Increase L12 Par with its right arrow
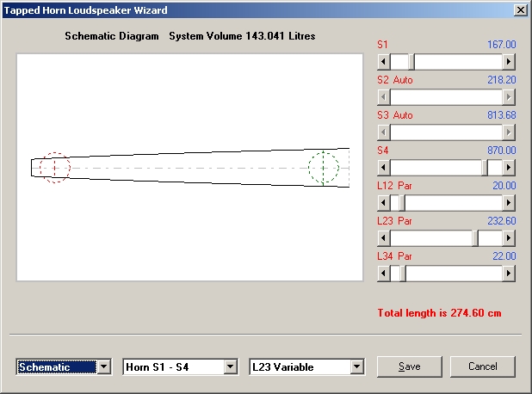Viewport: 532px width, 394px height. pos(508,203)
